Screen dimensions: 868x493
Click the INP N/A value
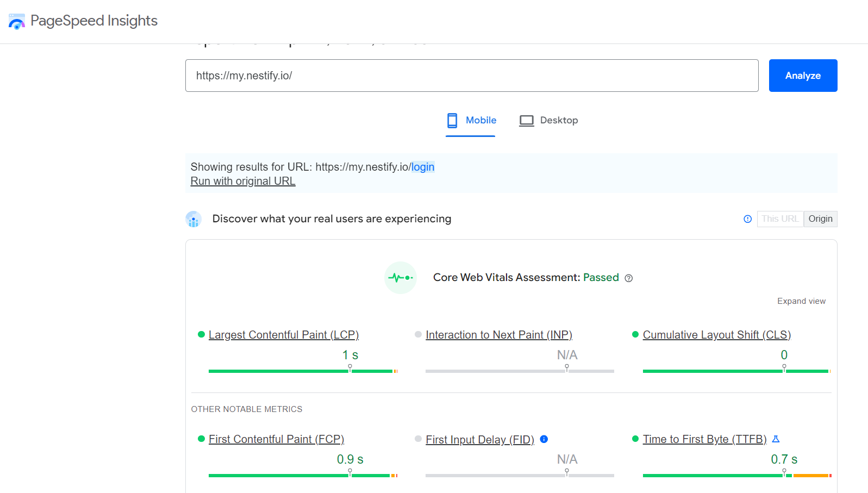(x=567, y=355)
